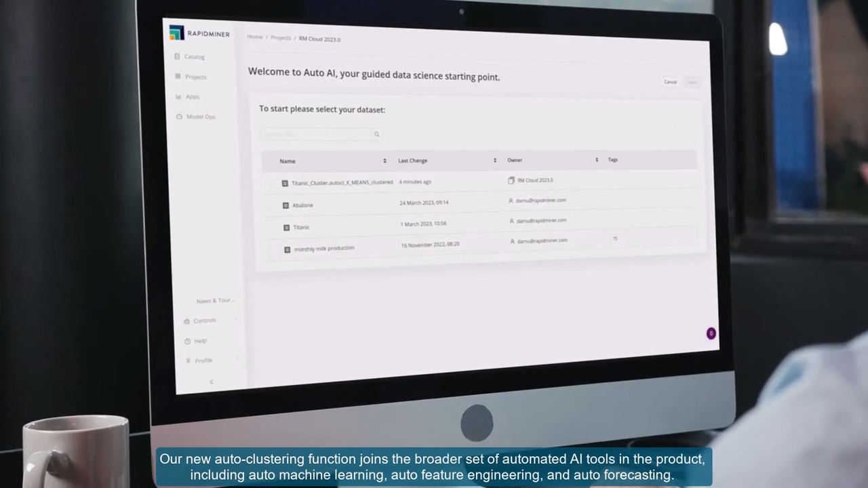This screenshot has height=488, width=868.
Task: Click the purple floating help bubble
Action: 711,333
